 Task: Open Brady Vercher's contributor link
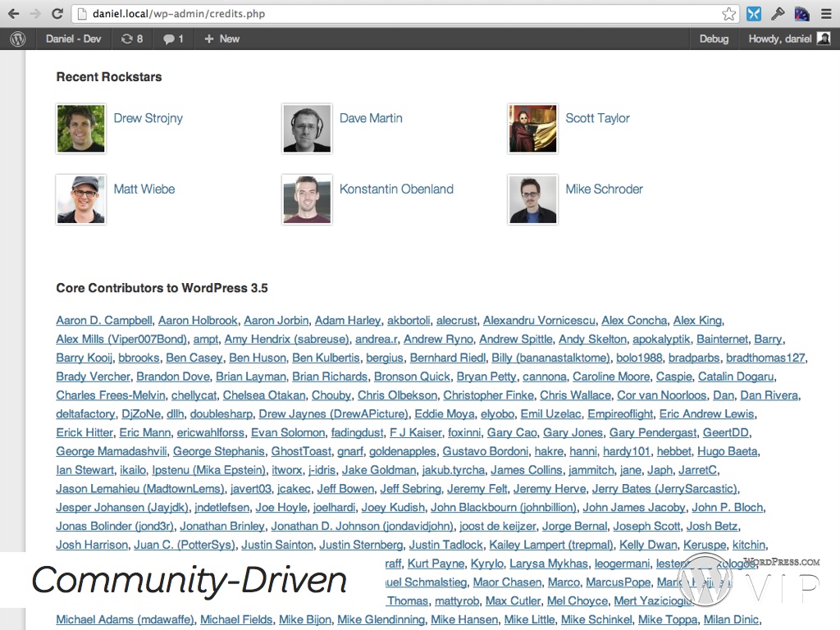tap(94, 377)
